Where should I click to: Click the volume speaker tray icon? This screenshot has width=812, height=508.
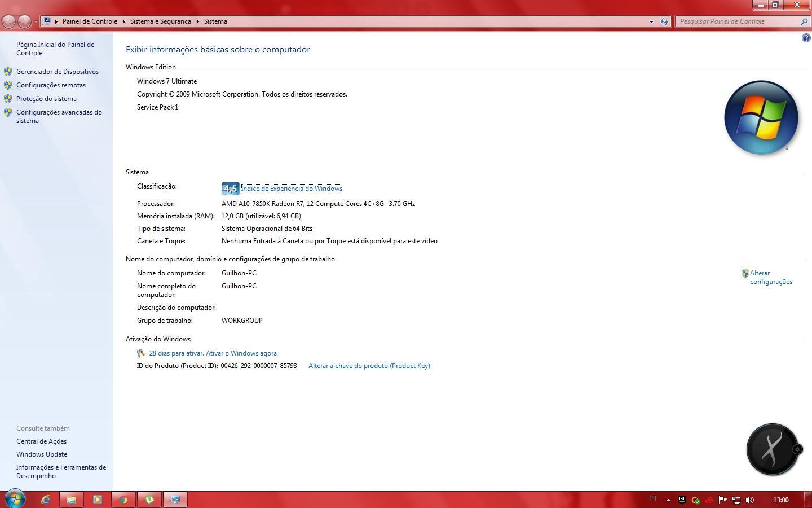[x=749, y=500]
